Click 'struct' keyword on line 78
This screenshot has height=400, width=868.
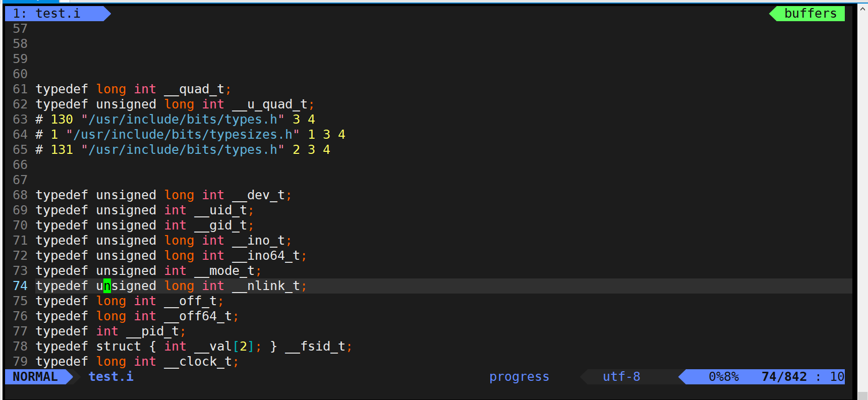[119, 347]
